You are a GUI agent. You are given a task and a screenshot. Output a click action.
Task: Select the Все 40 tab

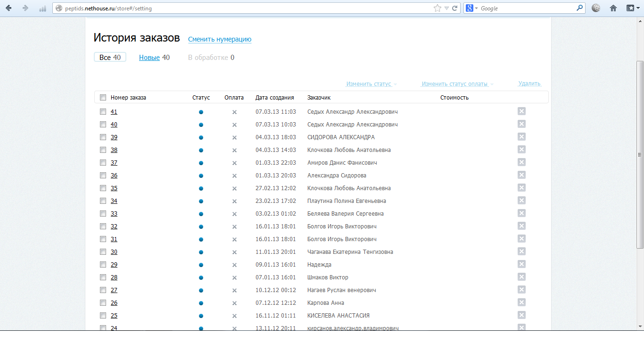coord(110,58)
